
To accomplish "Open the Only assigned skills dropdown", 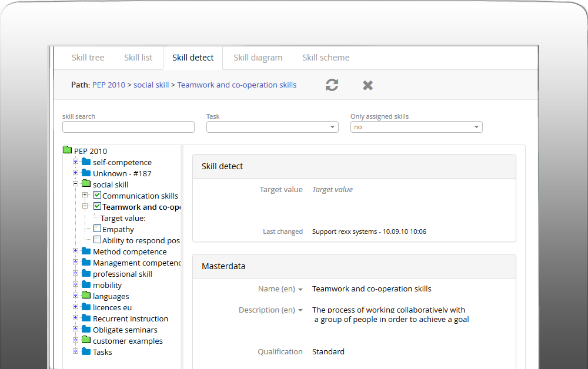I will coord(416,127).
